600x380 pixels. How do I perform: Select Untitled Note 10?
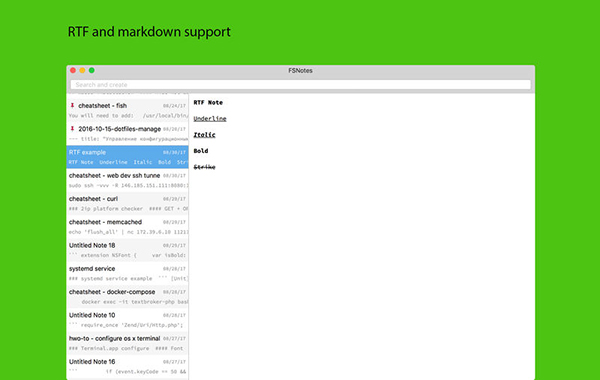tap(127, 320)
